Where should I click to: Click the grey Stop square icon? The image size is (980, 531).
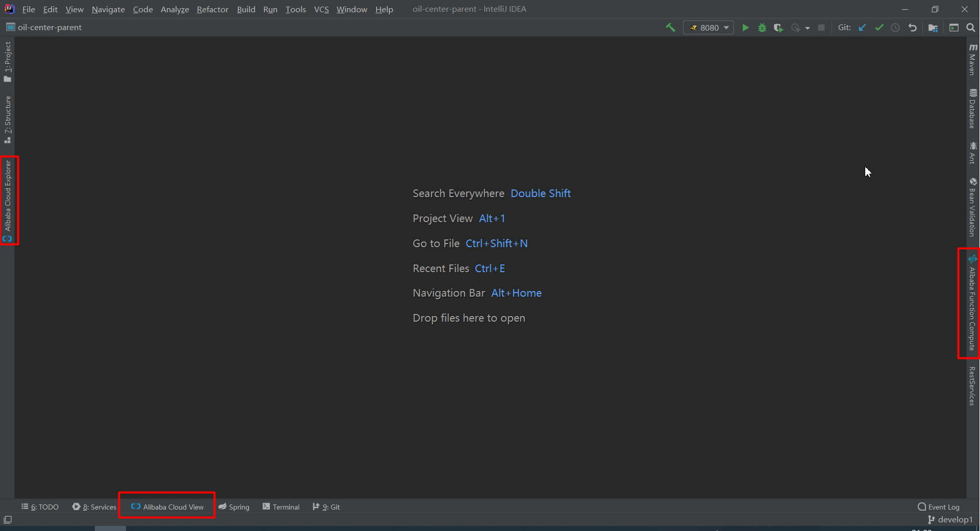(821, 28)
